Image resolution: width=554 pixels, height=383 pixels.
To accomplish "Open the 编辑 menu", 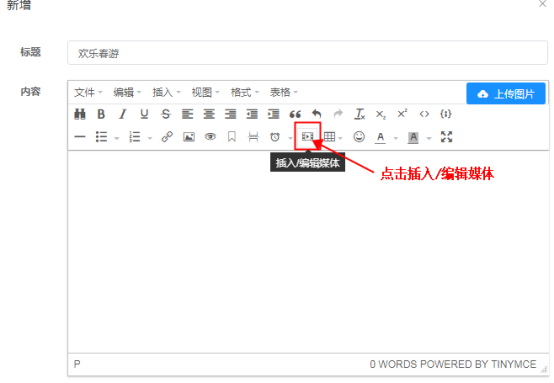I will click(127, 93).
